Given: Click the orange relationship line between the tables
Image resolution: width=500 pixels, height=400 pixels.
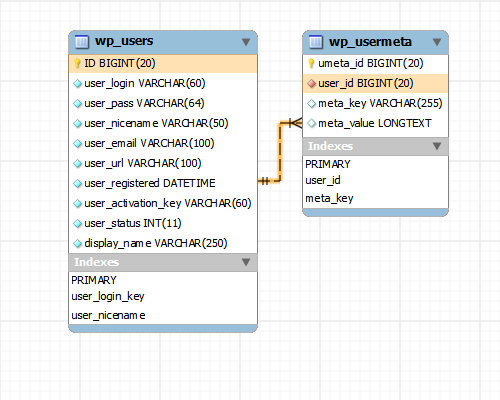Looking at the screenshot, I should [280, 152].
